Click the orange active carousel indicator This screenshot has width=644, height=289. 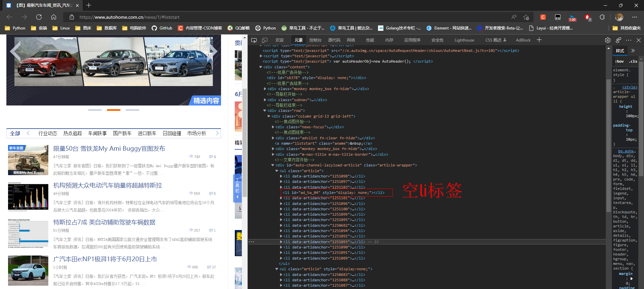[113, 110]
